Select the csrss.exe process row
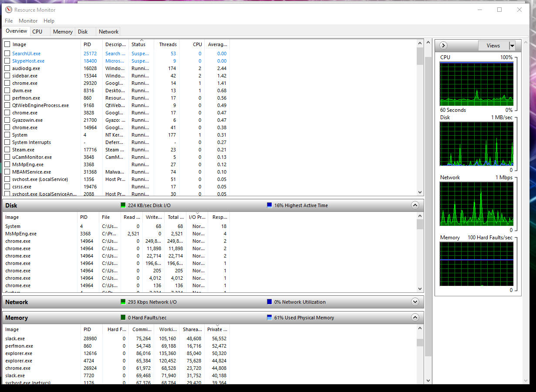536x392 pixels. point(116,187)
